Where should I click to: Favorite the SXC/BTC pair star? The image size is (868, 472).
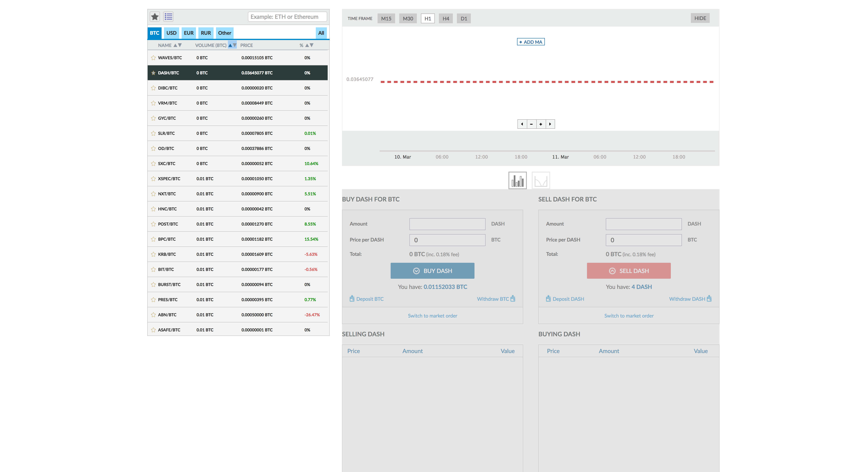[x=153, y=164]
